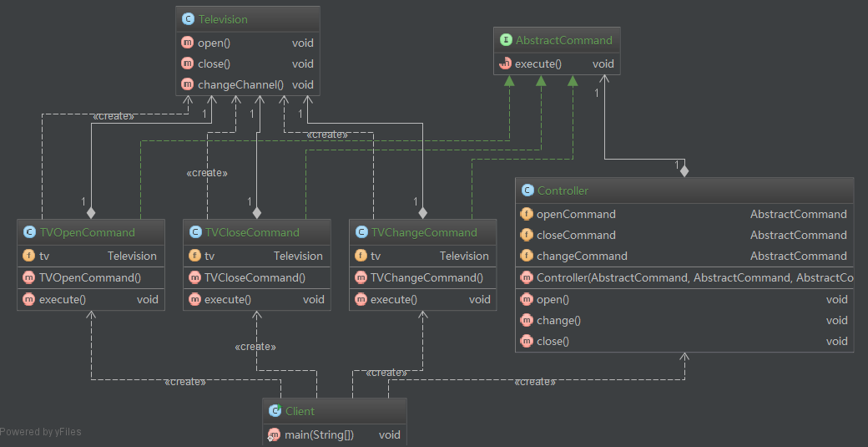Click method icon beside Television close()
Image resolution: width=868 pixels, height=447 pixels.
point(188,63)
